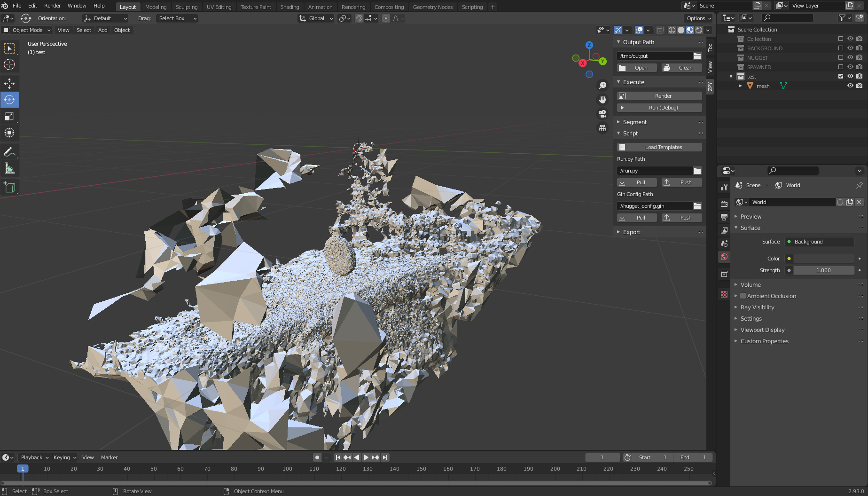The image size is (868, 496).
Task: Open the Render menu
Action: click(x=52, y=6)
